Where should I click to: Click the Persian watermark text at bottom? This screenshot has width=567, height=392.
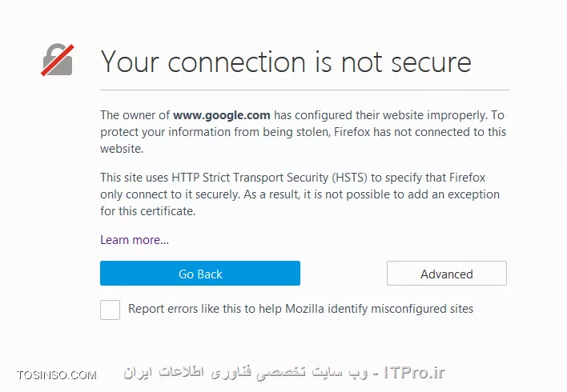(x=246, y=373)
